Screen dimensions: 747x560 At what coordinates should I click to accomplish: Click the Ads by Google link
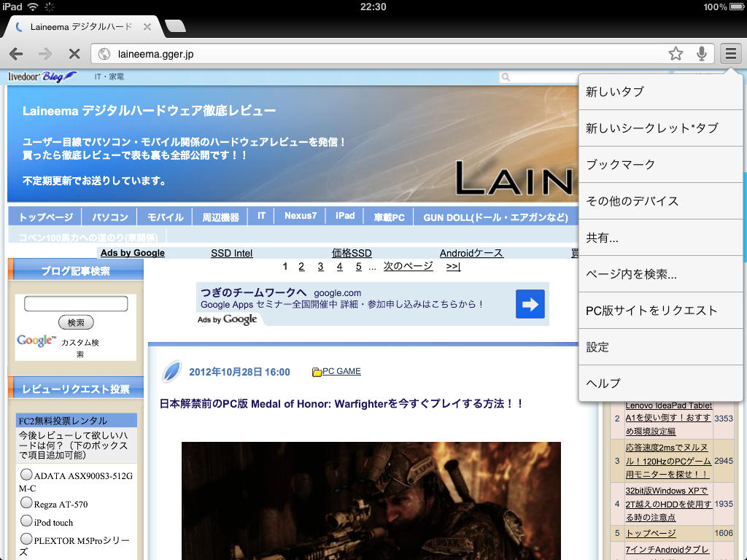pyautogui.click(x=133, y=253)
